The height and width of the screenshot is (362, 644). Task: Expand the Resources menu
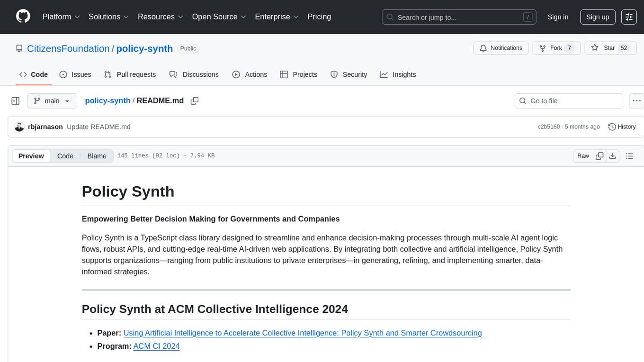pos(161,17)
